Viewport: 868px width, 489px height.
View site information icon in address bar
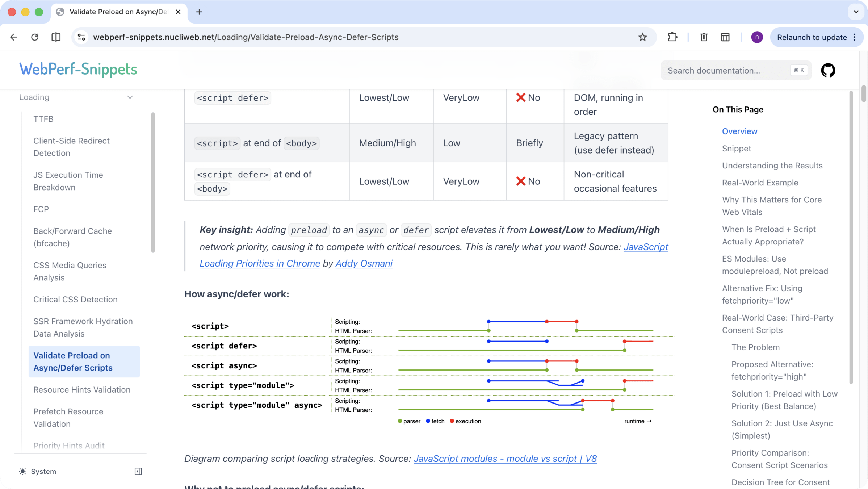[81, 37]
